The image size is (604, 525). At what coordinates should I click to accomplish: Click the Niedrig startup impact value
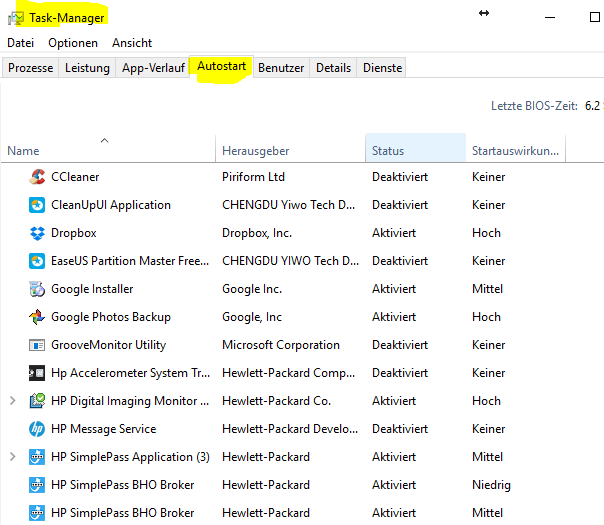492,485
